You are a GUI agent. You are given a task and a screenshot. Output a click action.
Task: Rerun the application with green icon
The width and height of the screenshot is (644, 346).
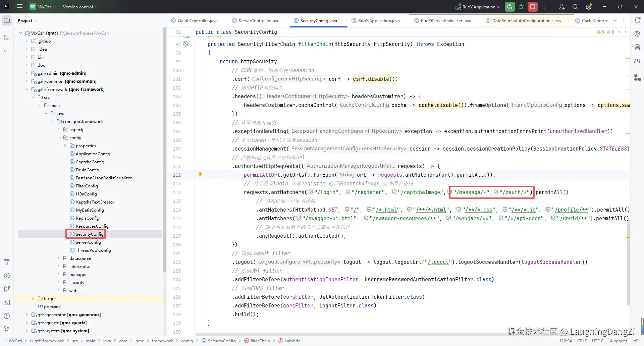tap(509, 7)
